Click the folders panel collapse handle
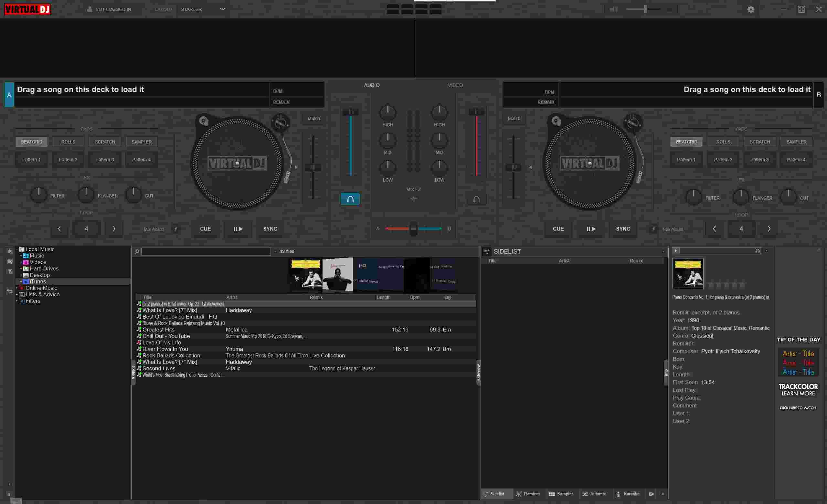827x504 pixels. tap(133, 373)
